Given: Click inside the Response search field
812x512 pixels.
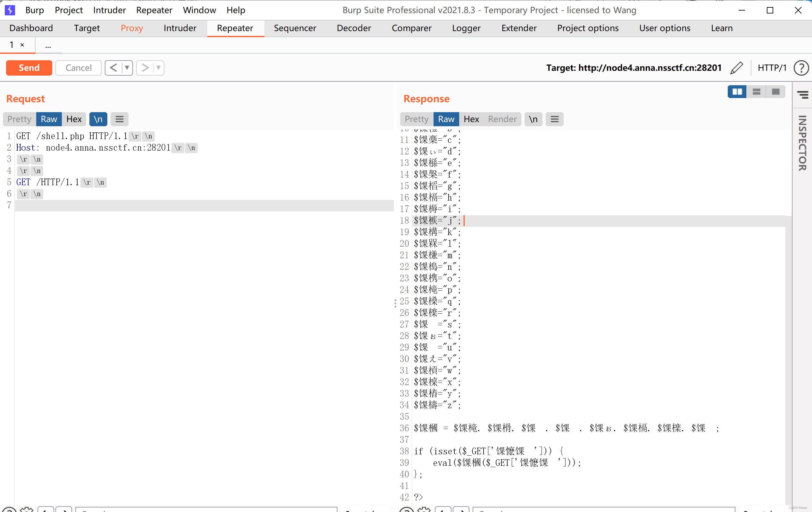Looking at the screenshot, I should pos(604,510).
